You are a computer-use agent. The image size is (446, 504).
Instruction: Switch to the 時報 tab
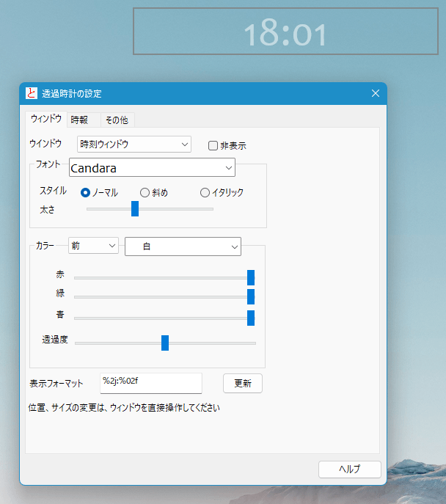[79, 120]
